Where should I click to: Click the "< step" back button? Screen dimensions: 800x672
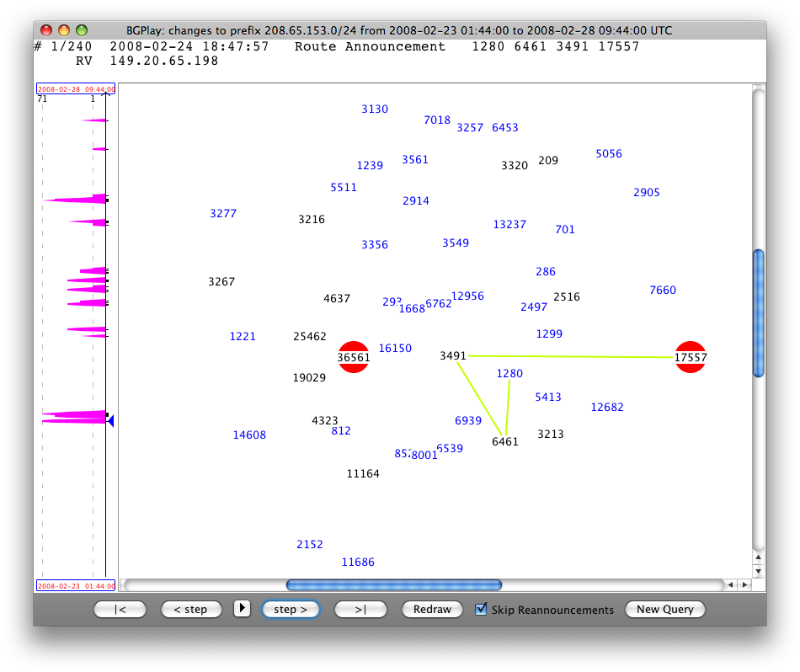coord(191,609)
